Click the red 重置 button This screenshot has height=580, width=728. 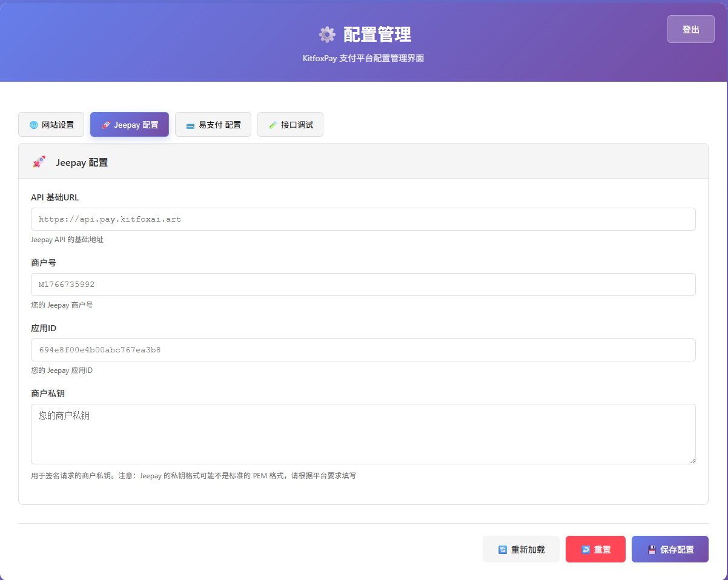[595, 549]
